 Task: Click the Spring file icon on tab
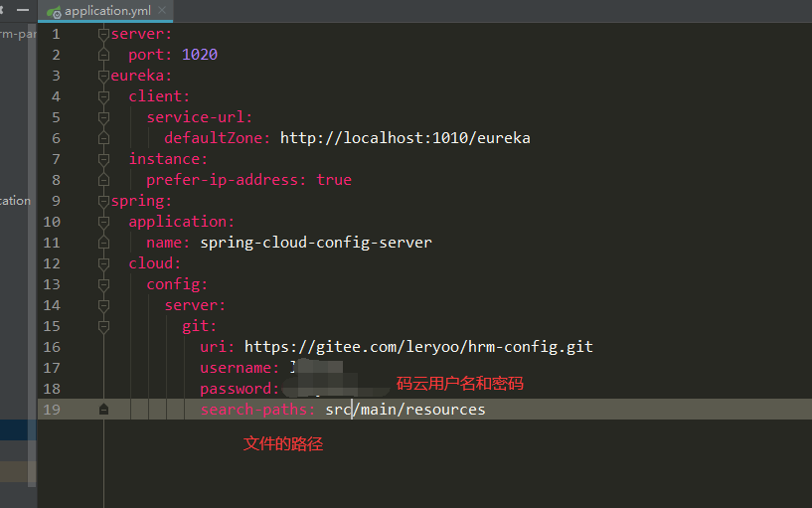[x=53, y=12]
